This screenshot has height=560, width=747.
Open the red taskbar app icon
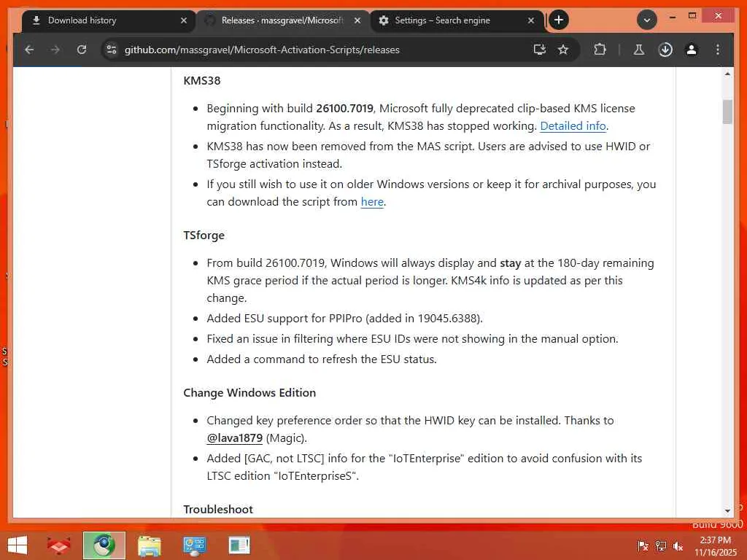point(58,545)
